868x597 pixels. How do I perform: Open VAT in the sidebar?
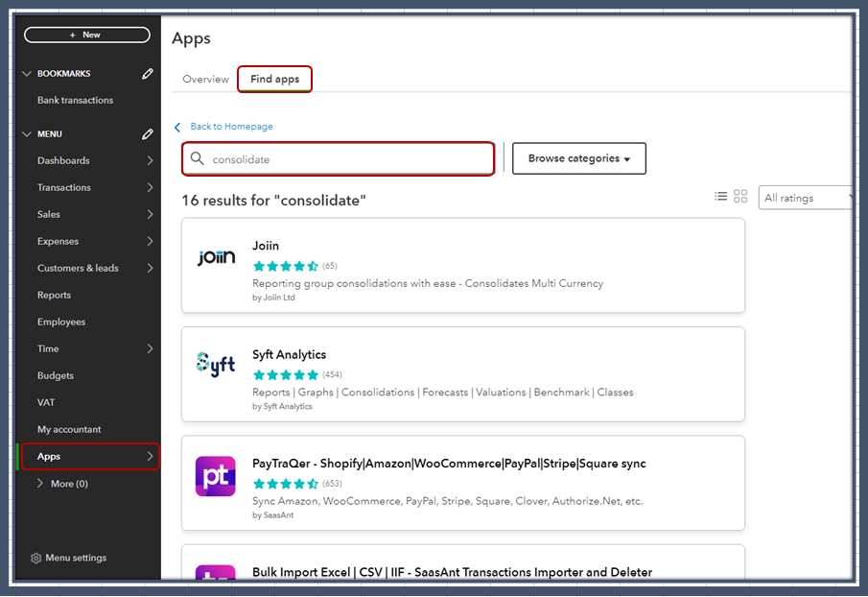point(46,402)
